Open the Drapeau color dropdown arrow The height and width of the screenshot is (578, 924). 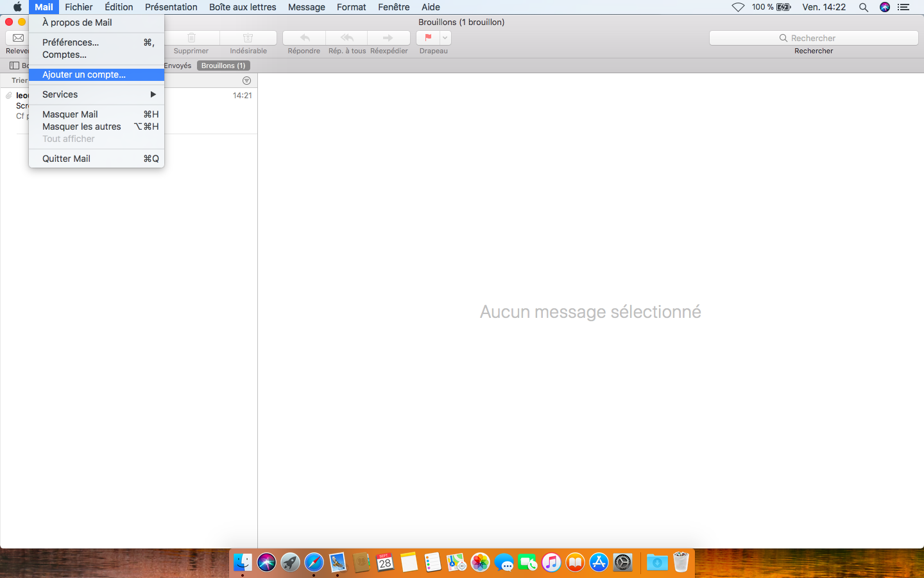tap(444, 38)
